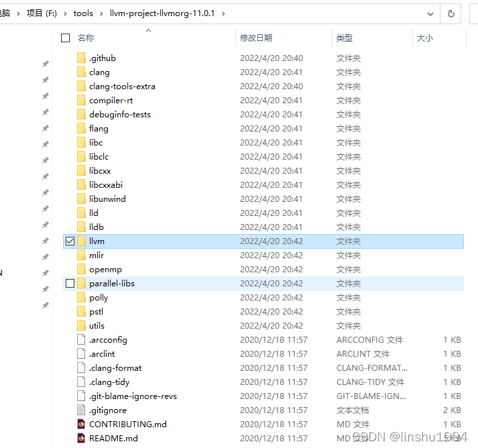This screenshot has height=448, width=478.
Task: Click the 2 KB size of .gitignore
Action: click(x=452, y=410)
